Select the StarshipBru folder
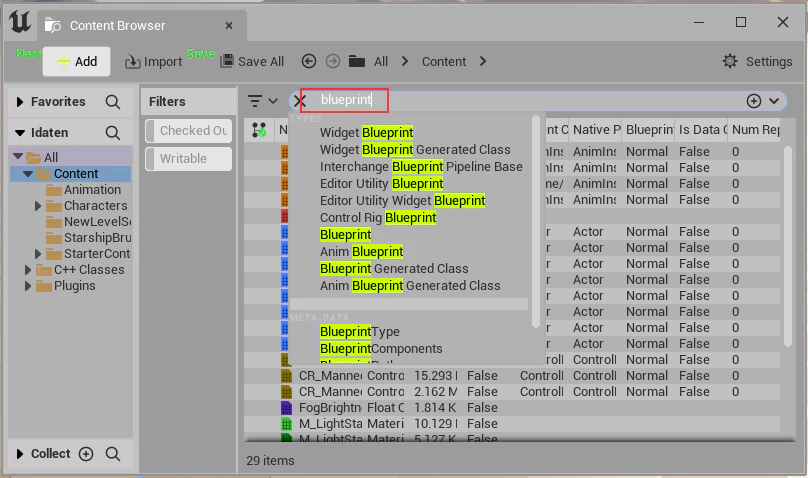This screenshot has width=808, height=478. (89, 238)
